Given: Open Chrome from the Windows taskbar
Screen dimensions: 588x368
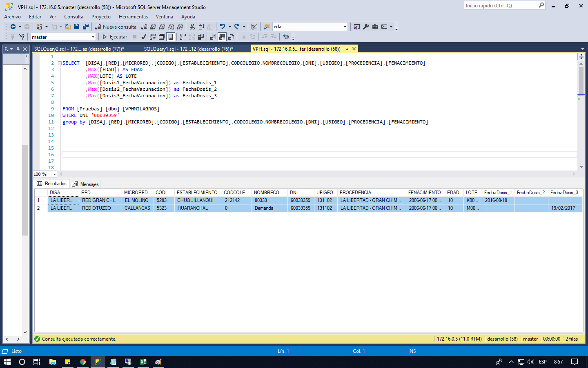Looking at the screenshot, I should [83, 362].
